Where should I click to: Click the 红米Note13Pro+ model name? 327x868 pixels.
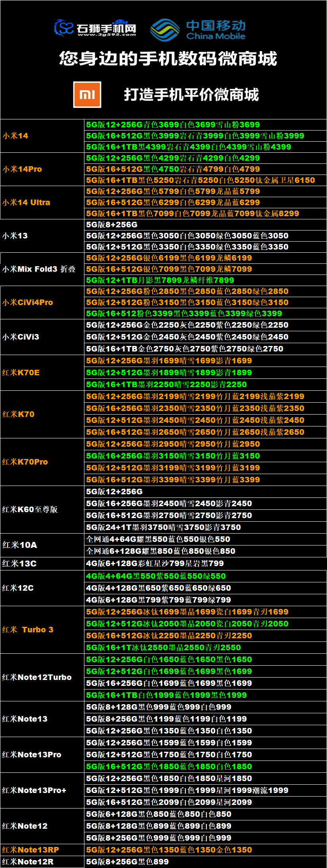[x=34, y=790]
